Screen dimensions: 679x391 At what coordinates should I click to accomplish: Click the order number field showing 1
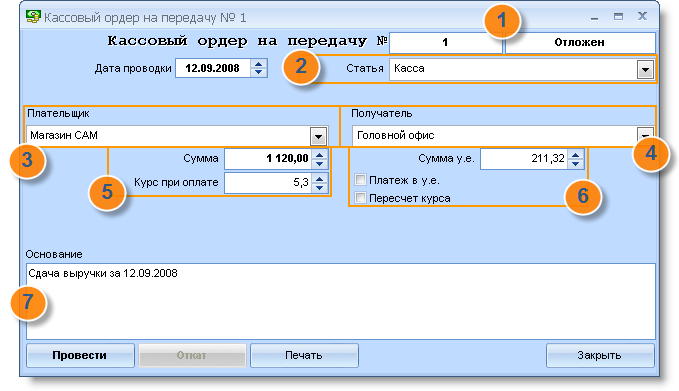tap(446, 42)
